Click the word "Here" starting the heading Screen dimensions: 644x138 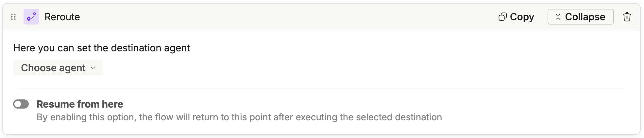(24, 48)
